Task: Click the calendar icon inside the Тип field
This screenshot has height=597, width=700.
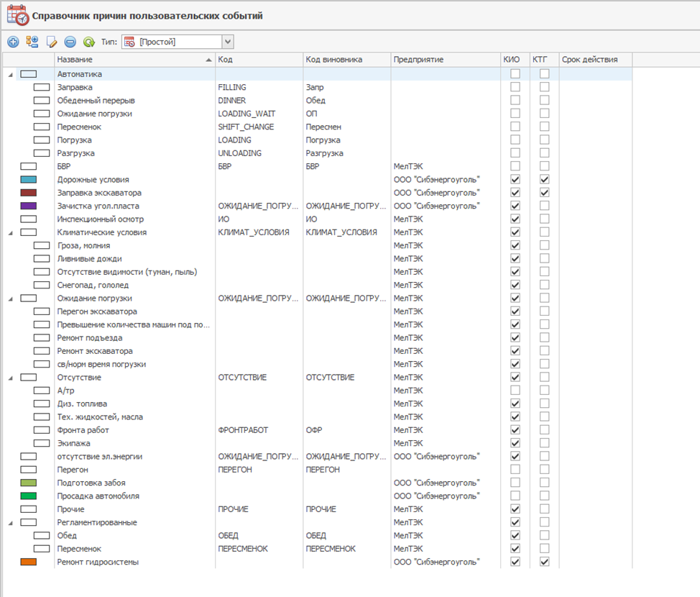Action: (x=130, y=42)
